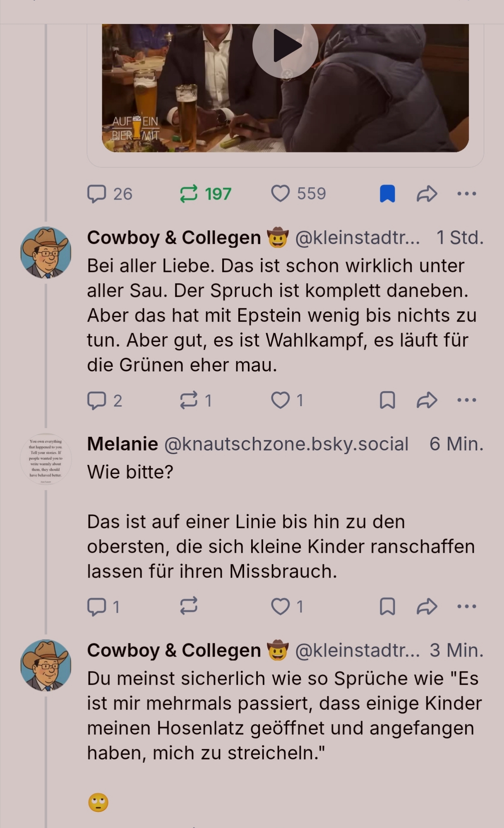The height and width of the screenshot is (828, 504).
Task: Open replies on the 26-comment post
Action: click(x=97, y=194)
